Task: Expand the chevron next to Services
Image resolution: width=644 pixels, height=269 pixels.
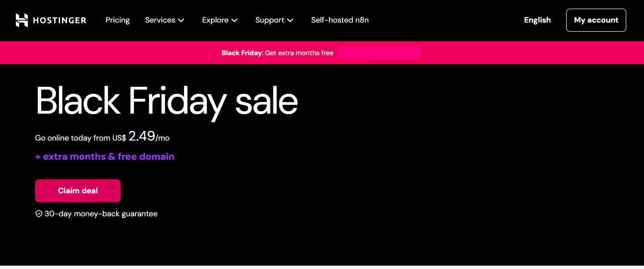Action: click(x=181, y=20)
